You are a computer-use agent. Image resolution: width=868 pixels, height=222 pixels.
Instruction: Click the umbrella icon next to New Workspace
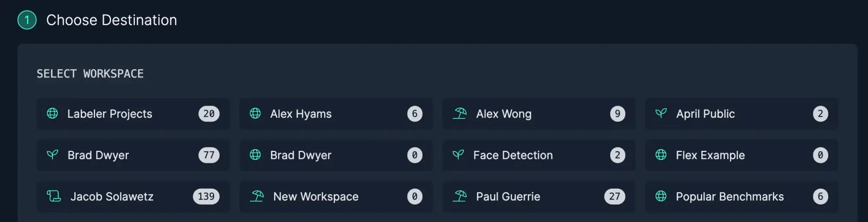(x=257, y=196)
